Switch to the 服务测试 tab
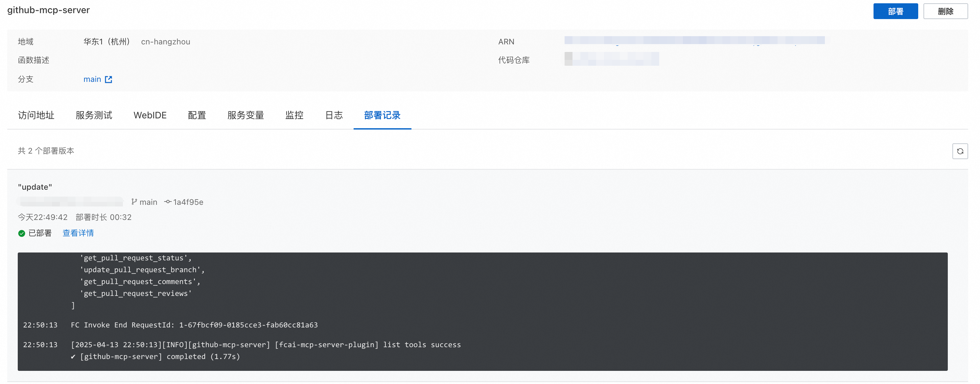The height and width of the screenshot is (384, 980). coord(94,115)
